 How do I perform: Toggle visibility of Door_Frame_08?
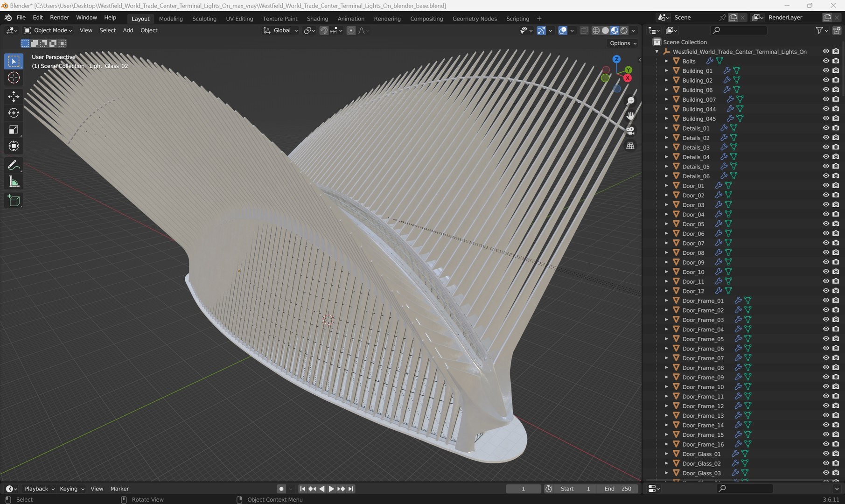click(826, 368)
